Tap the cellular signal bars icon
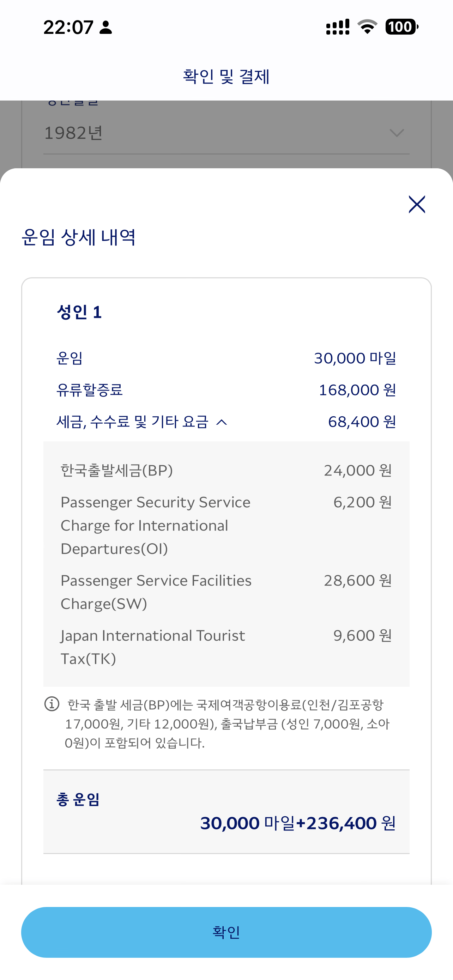Screen dimensions: 453x980 [x=338, y=27]
